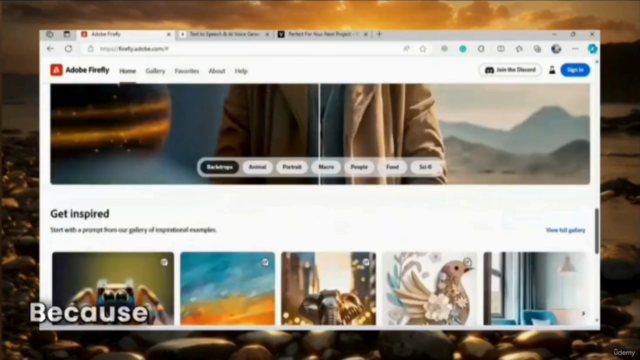Open the View full gallery link

click(565, 230)
